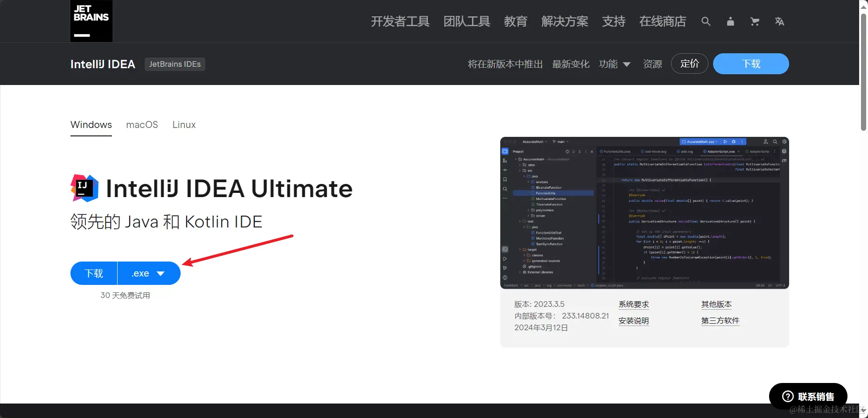This screenshot has height=418, width=868.
Task: Open the shopping cart icon
Action: (x=755, y=21)
